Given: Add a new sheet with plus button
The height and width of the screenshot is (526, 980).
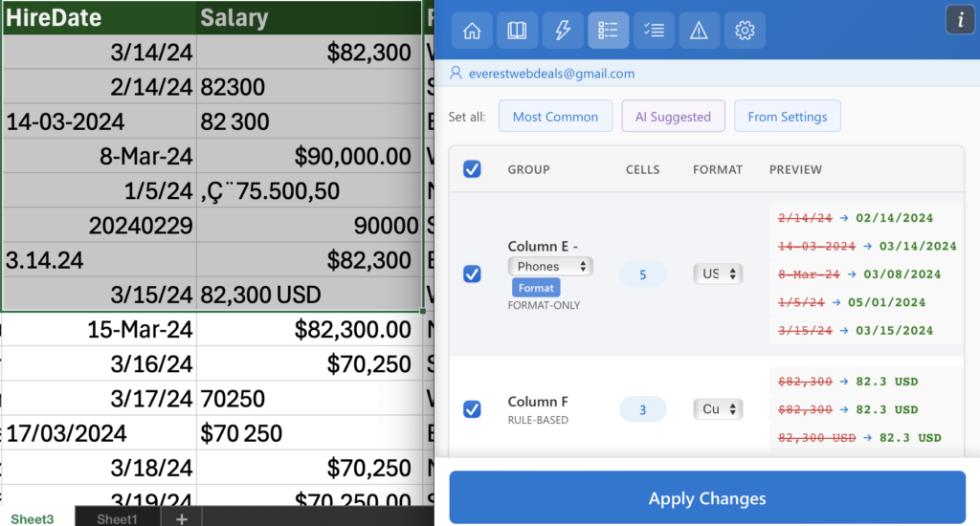Looking at the screenshot, I should tap(182, 518).
